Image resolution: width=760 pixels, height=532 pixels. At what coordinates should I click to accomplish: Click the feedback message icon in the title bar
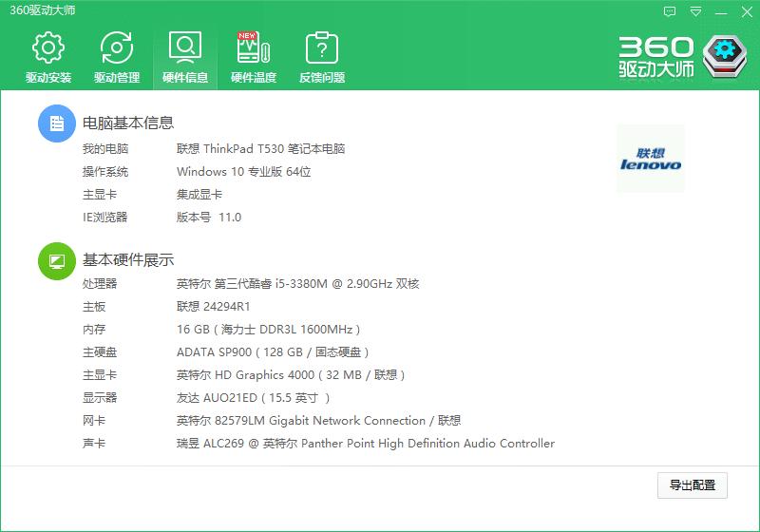pyautogui.click(x=670, y=11)
